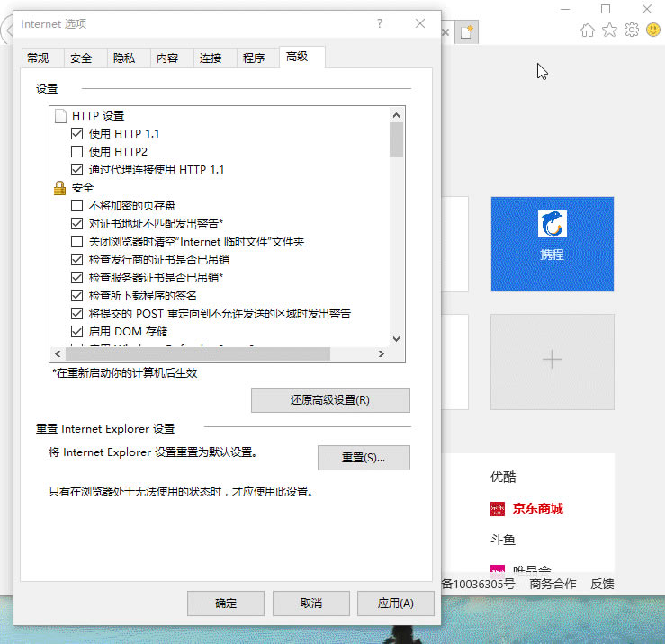This screenshot has height=644, width=665.
Task: Switch to the 安全 tab
Action: click(81, 58)
